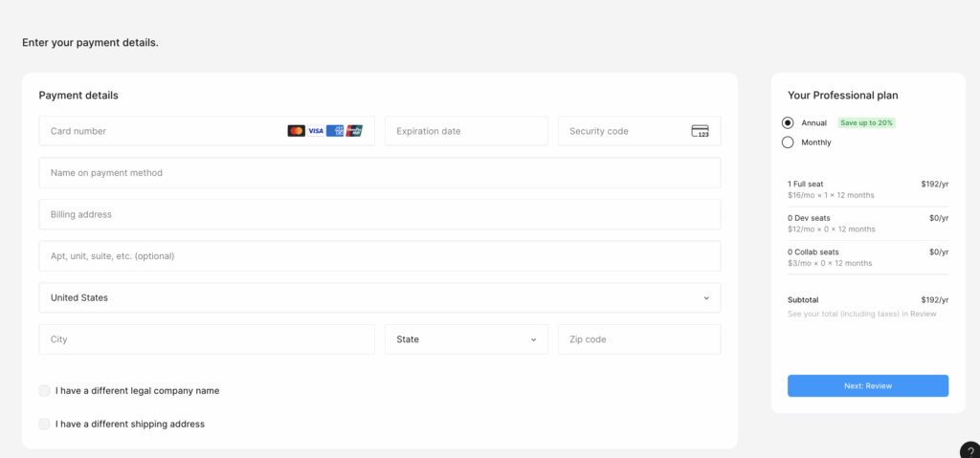Expand the State dropdown
The width and height of the screenshot is (980, 458).
click(x=466, y=339)
